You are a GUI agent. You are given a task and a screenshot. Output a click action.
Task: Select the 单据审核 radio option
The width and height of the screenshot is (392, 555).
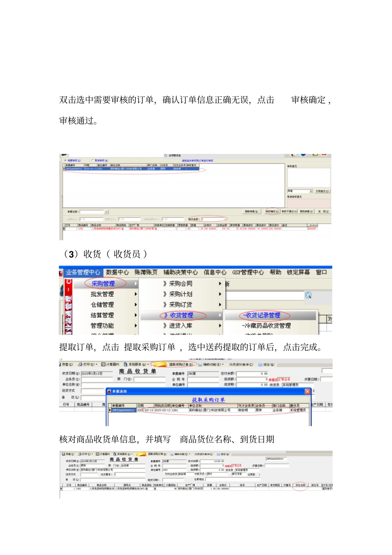pos(73,161)
